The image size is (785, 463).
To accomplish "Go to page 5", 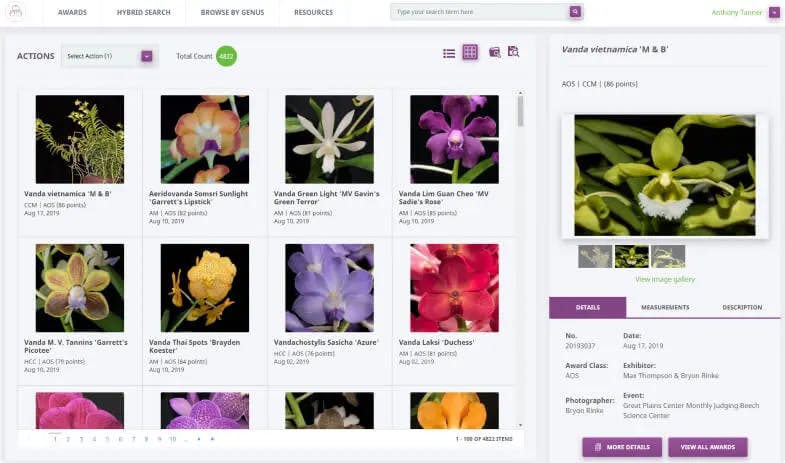I will point(107,439).
